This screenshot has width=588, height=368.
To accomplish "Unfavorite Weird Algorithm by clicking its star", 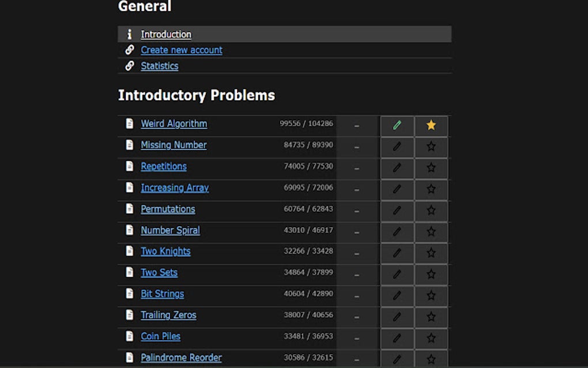I will 431,125.
